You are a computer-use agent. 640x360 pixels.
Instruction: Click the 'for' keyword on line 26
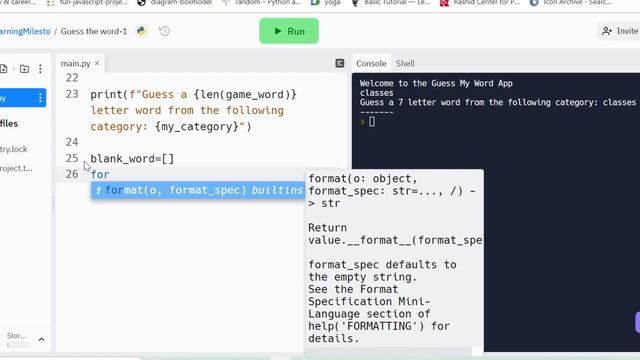click(x=100, y=175)
